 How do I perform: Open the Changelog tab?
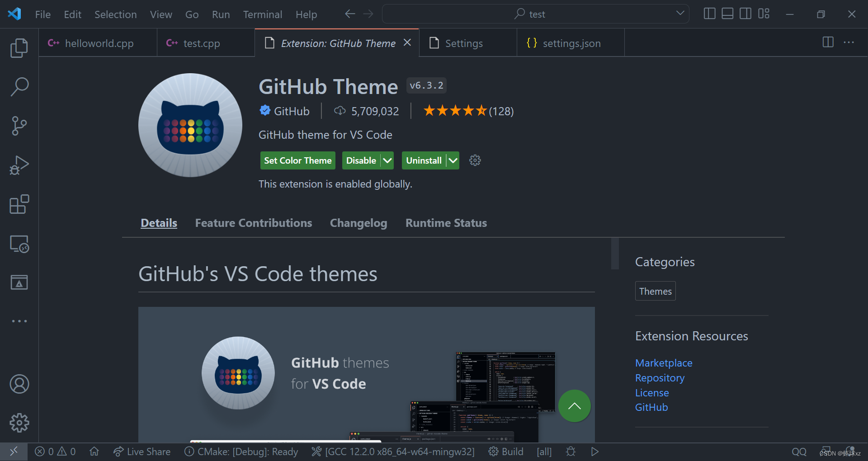(359, 223)
